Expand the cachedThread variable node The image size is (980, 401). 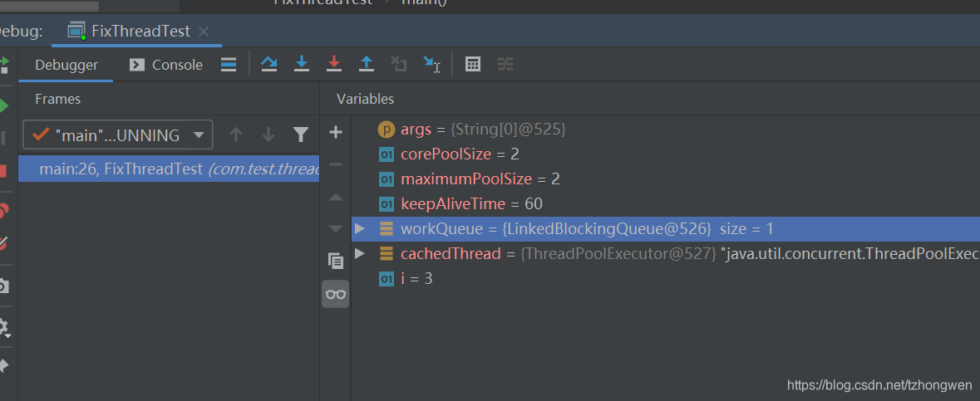pos(359,253)
